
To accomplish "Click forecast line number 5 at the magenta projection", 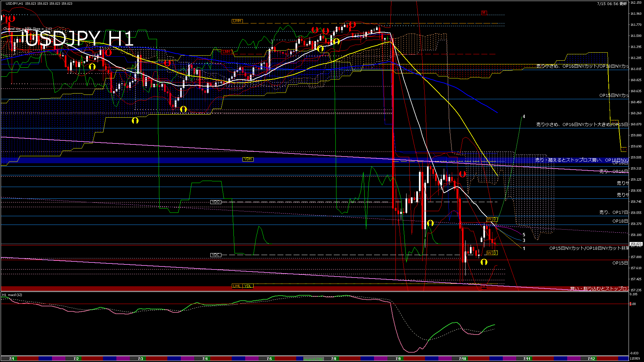I will (x=524, y=235).
